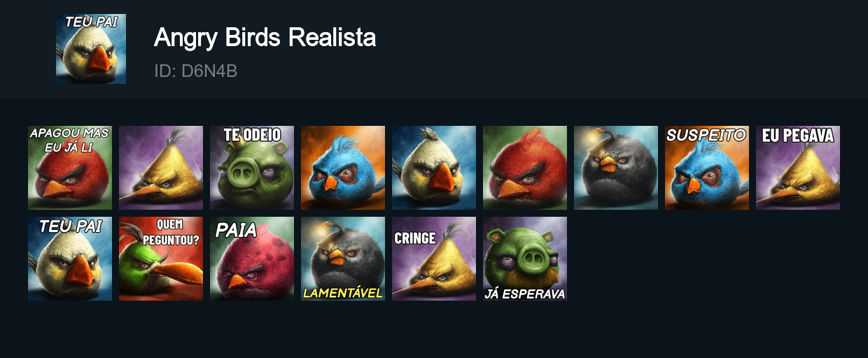Click the 'SUSPEITO' caption text on sticker
The image size is (868, 358).
tap(706, 135)
